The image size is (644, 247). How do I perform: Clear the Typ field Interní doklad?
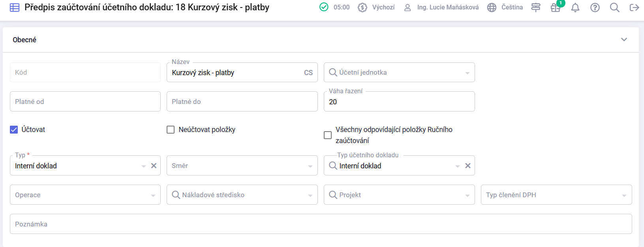[x=154, y=166]
